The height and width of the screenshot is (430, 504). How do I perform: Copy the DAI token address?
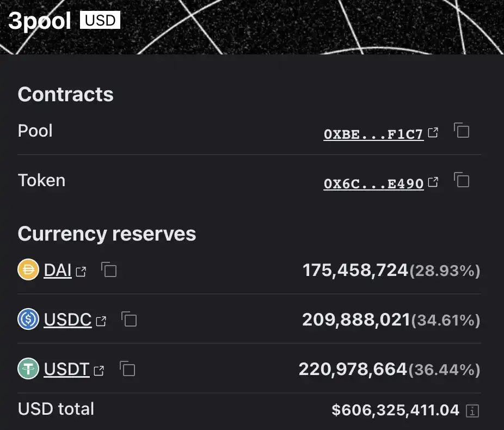pos(109,270)
